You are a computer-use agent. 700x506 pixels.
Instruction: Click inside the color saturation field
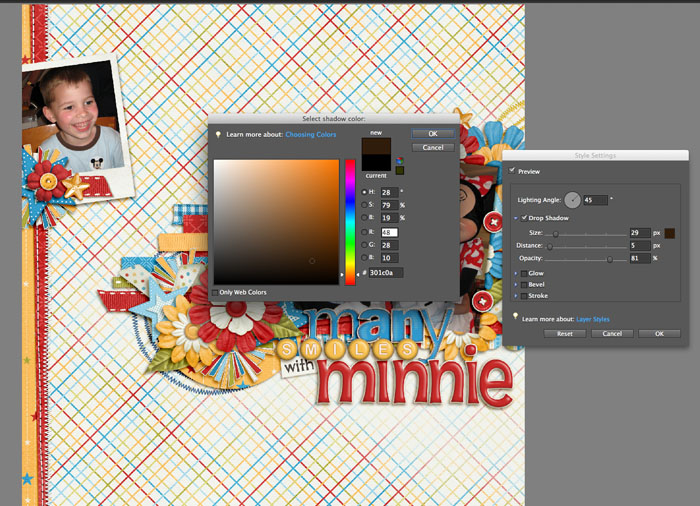(x=276, y=222)
